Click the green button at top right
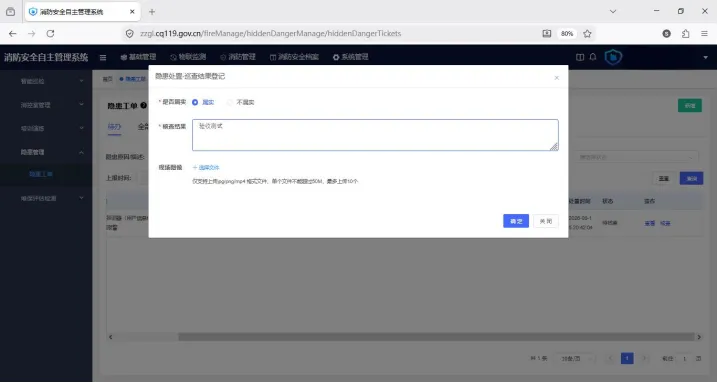Screen dimensions: 718x383 690,106
